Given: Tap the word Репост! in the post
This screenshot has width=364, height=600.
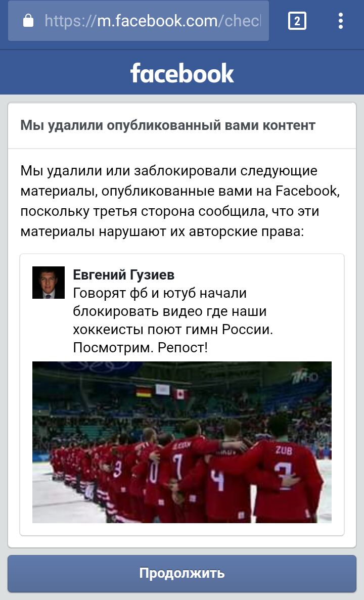Looking at the screenshot, I should tap(183, 347).
